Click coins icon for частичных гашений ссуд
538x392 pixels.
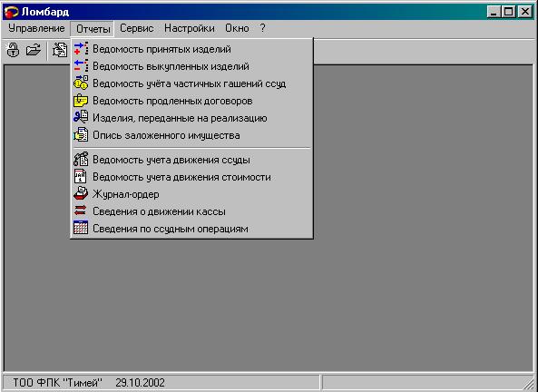click(81, 83)
